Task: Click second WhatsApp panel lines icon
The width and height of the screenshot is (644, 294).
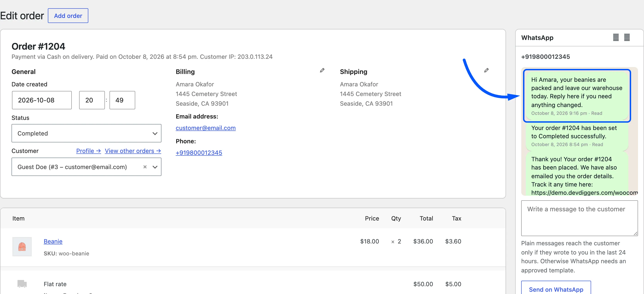Action: click(627, 37)
